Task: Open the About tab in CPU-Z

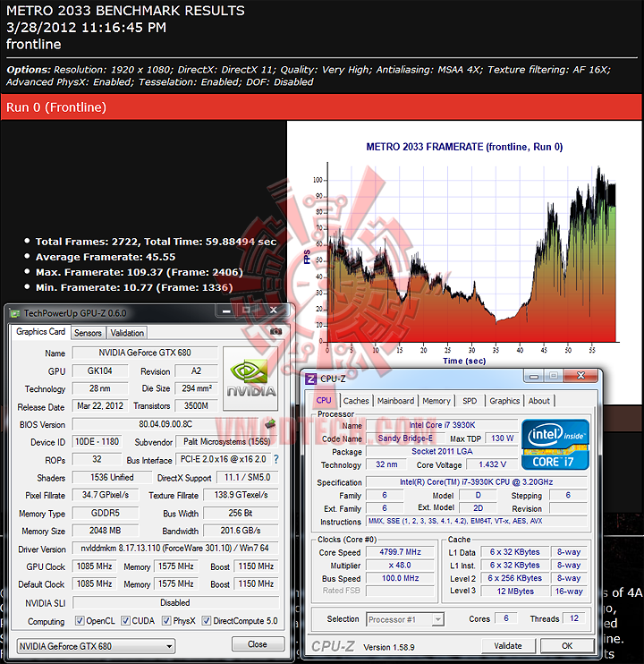Action: [x=539, y=401]
